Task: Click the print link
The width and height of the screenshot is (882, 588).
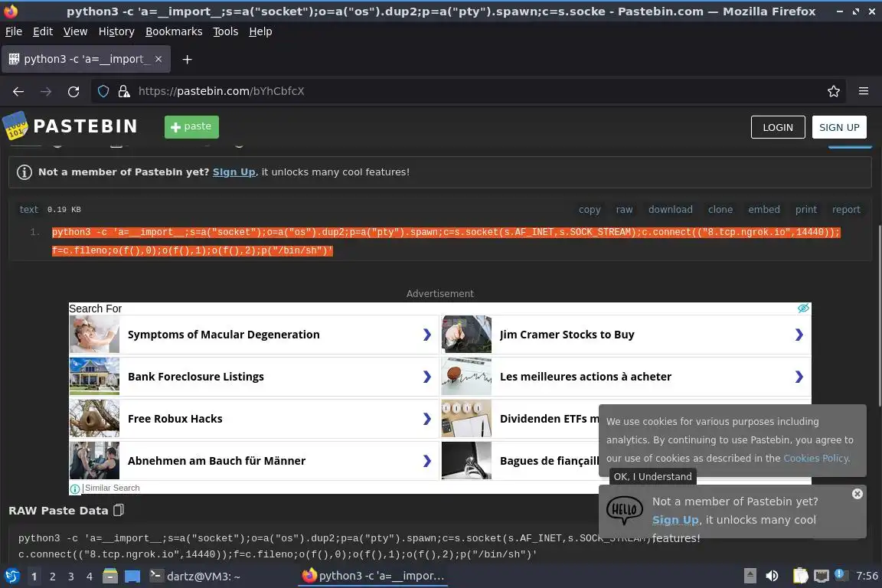Action: pyautogui.click(x=806, y=209)
